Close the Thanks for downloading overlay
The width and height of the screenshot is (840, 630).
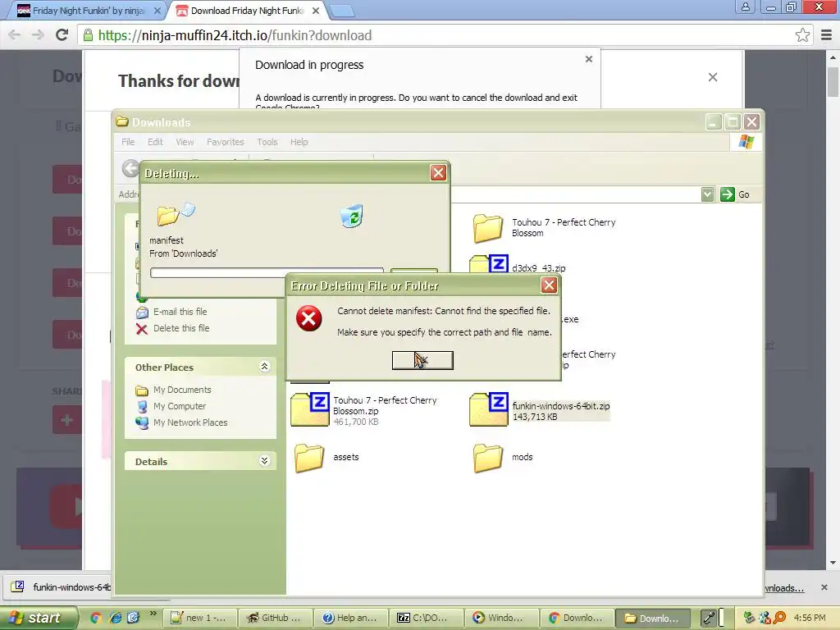(713, 77)
